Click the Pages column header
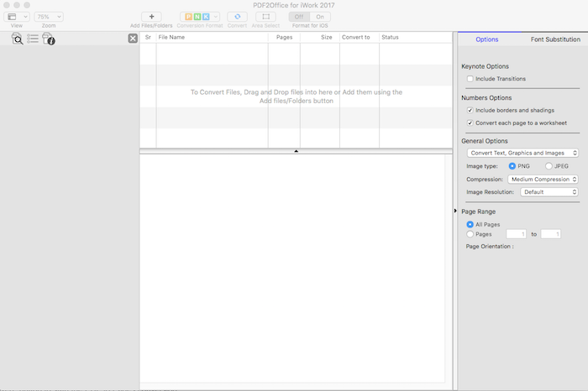The height and width of the screenshot is (391, 588). click(x=284, y=37)
